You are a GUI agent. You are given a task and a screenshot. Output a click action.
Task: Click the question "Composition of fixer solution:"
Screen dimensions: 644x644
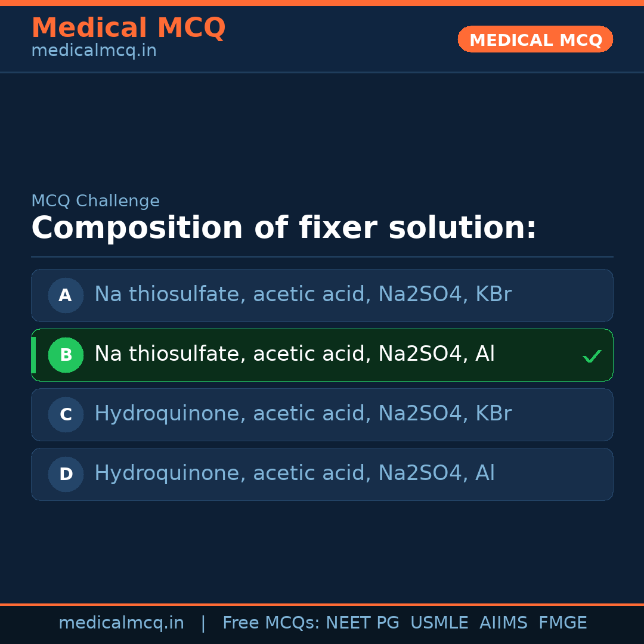pyautogui.click(x=284, y=228)
